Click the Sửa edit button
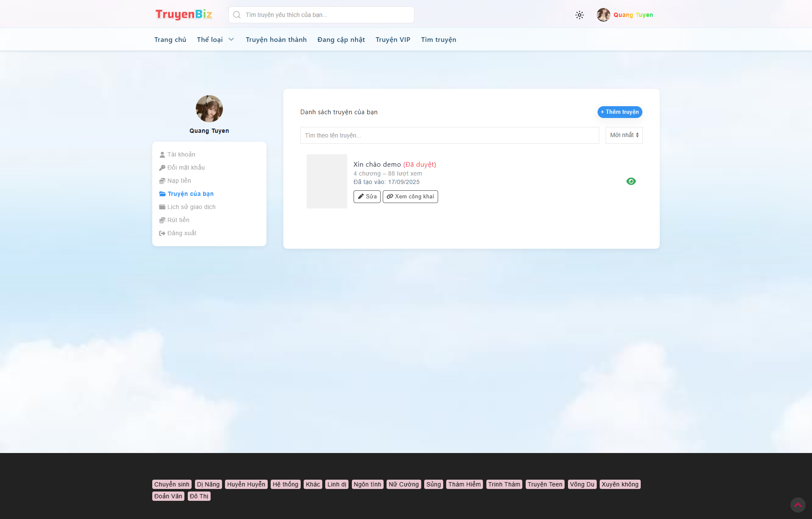This screenshot has width=812, height=519. pyautogui.click(x=367, y=197)
